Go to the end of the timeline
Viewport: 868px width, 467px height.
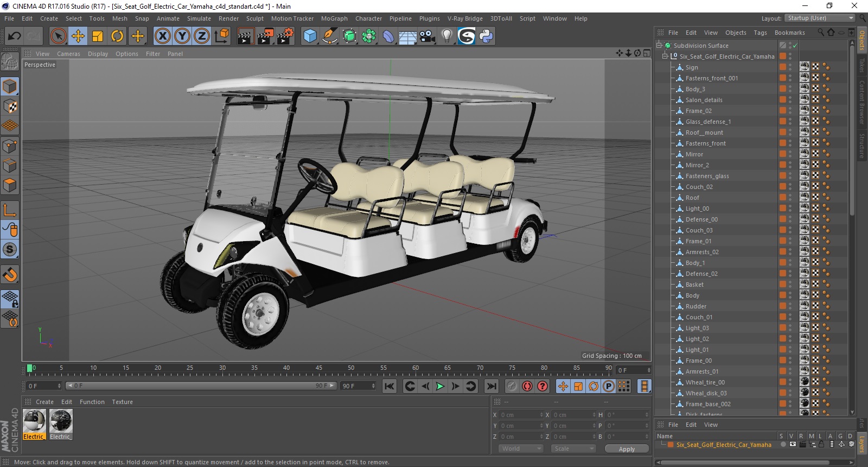coord(492,386)
